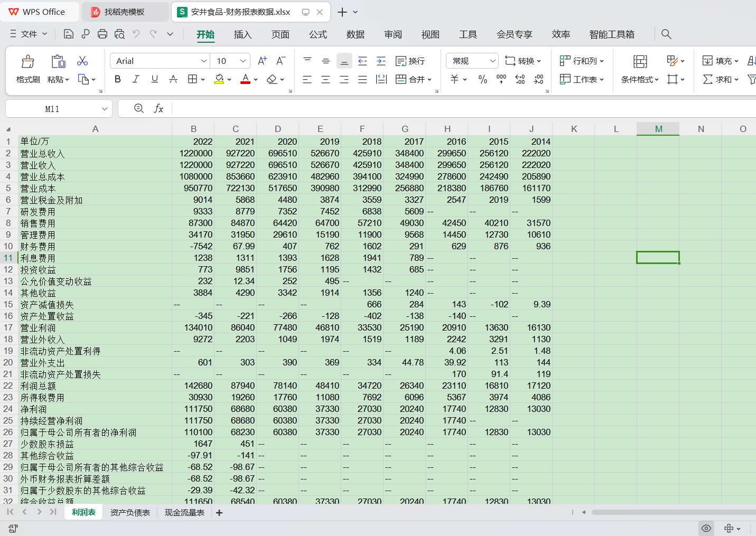The height and width of the screenshot is (536, 756).
Task: Decrease indent icon
Action: point(362,61)
